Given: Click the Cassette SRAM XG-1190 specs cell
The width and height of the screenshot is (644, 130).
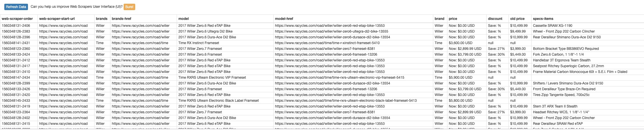Looking at the screenshot, I should click(x=552, y=26).
